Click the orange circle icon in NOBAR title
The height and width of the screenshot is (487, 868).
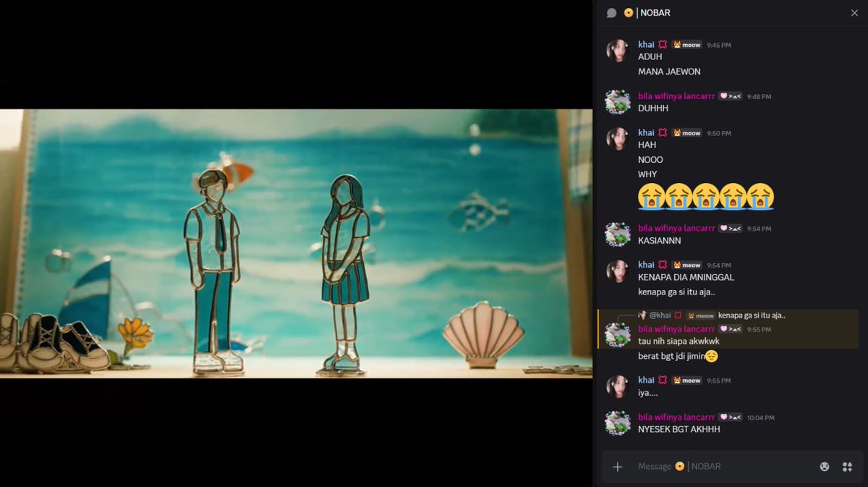pyautogui.click(x=629, y=13)
